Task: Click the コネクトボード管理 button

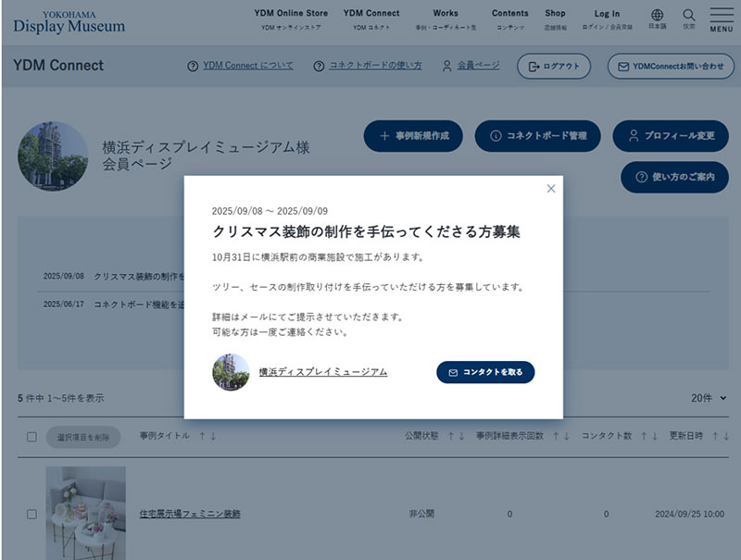Action: point(537,136)
